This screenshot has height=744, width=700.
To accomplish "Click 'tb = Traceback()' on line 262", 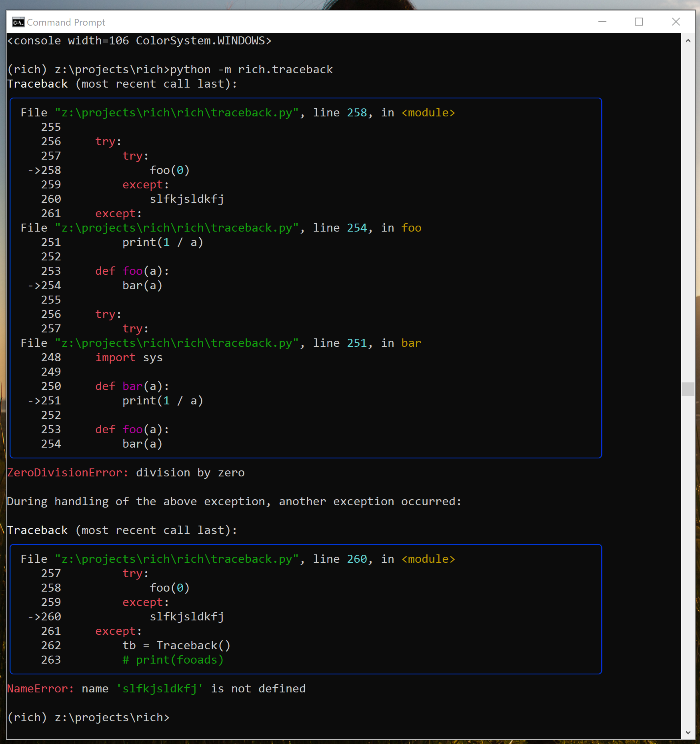I will pyautogui.click(x=176, y=646).
